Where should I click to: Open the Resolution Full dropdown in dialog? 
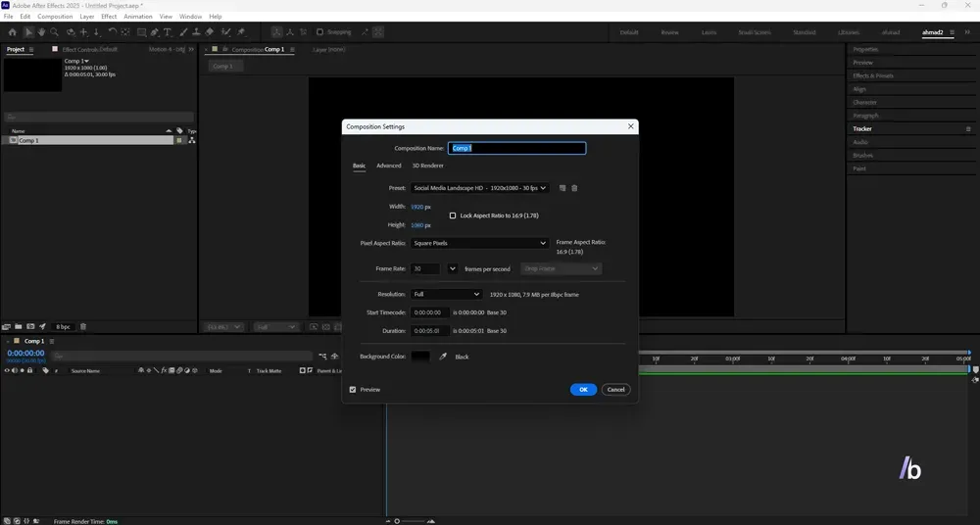[446, 295]
